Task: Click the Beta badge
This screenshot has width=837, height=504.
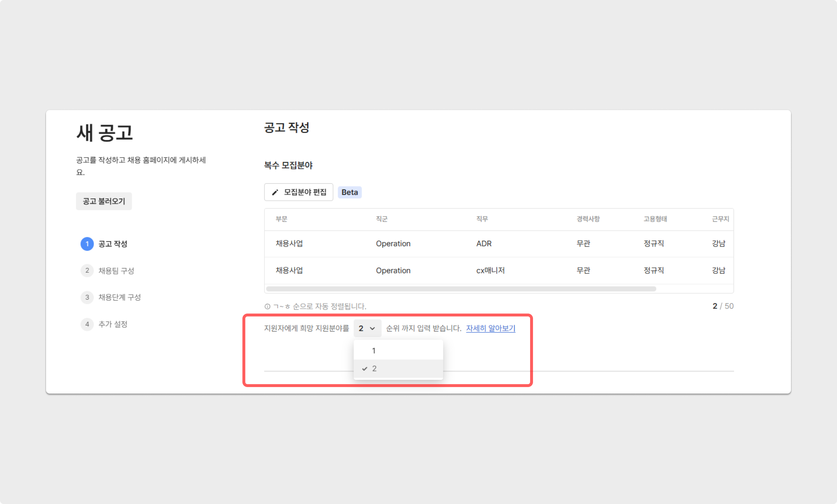Action: (350, 192)
